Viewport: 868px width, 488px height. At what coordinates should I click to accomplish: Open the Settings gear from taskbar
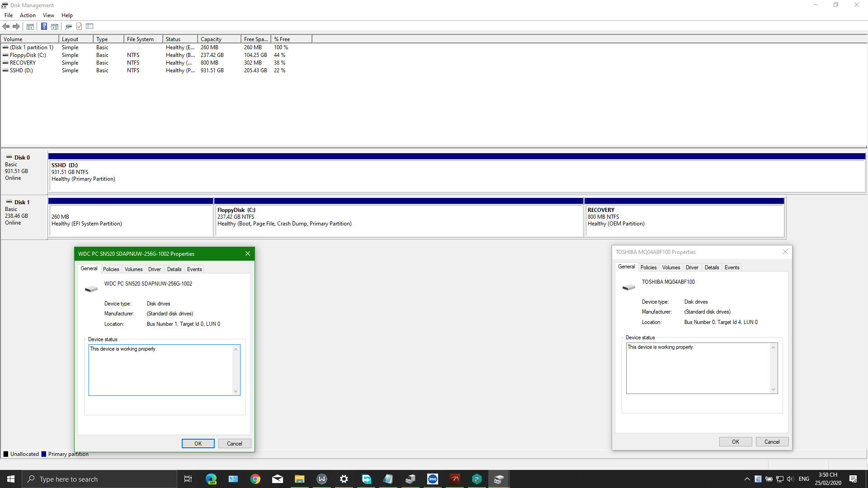(x=344, y=479)
